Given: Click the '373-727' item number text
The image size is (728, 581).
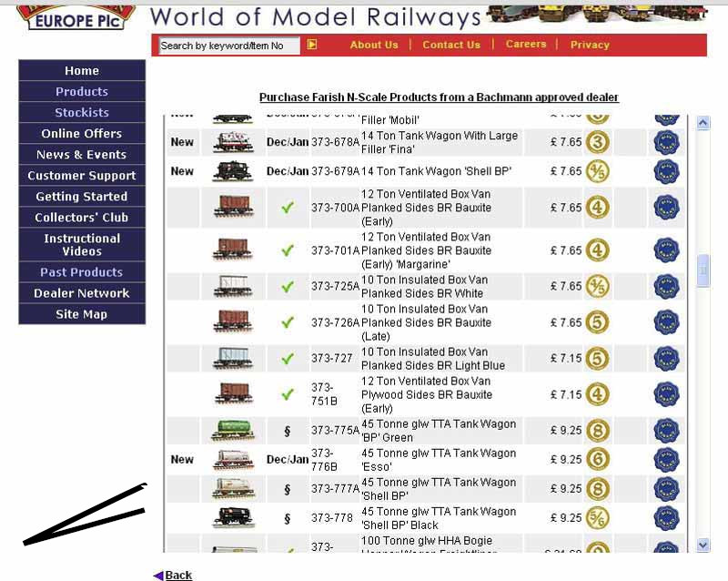Looking at the screenshot, I should pos(331,359).
